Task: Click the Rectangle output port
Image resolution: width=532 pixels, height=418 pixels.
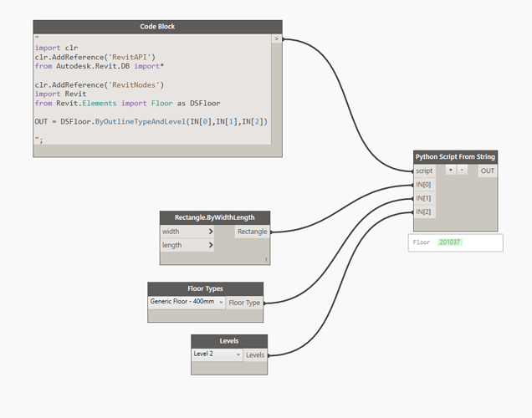Action: 252,232
